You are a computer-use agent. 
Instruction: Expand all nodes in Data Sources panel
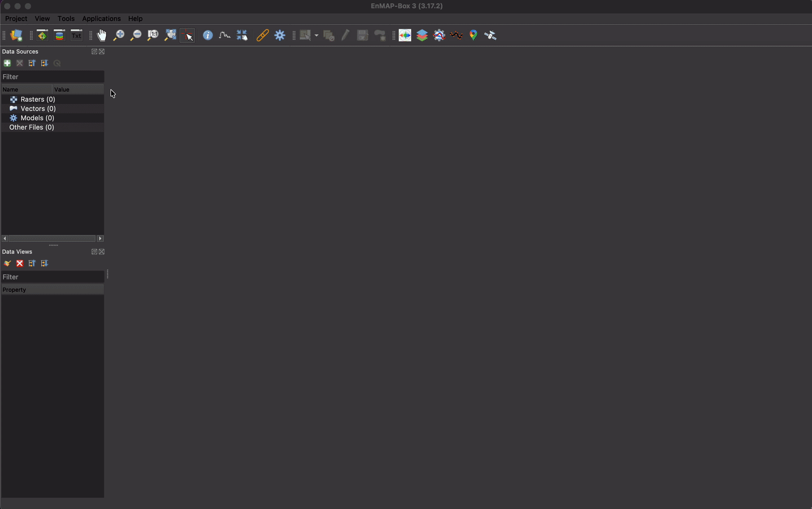point(44,63)
